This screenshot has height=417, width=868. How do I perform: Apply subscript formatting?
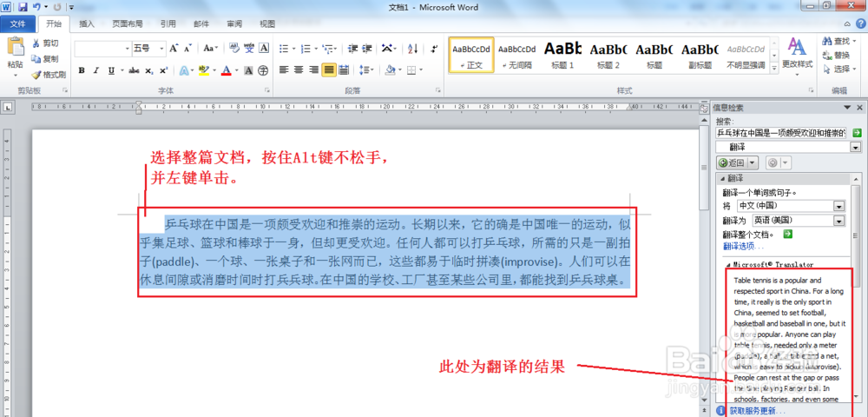pyautogui.click(x=149, y=70)
